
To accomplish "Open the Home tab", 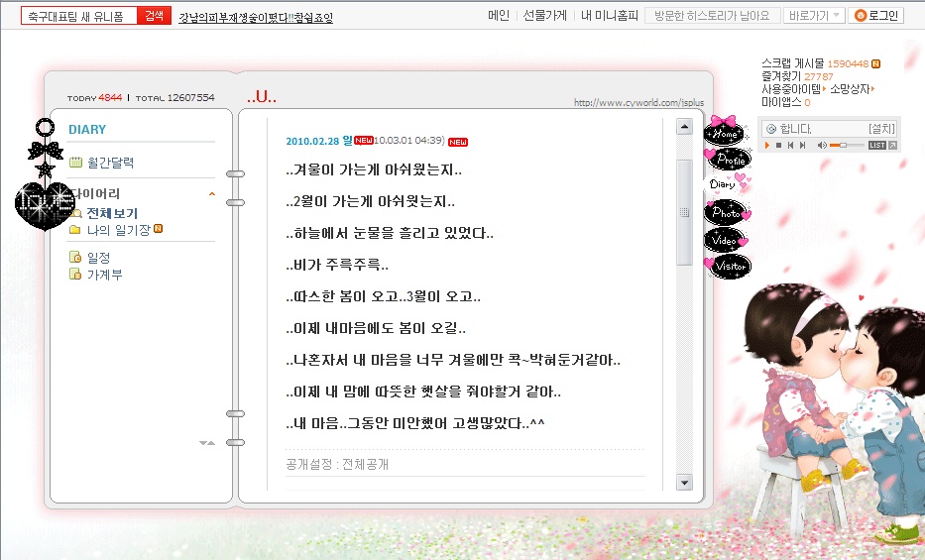I will 724,132.
